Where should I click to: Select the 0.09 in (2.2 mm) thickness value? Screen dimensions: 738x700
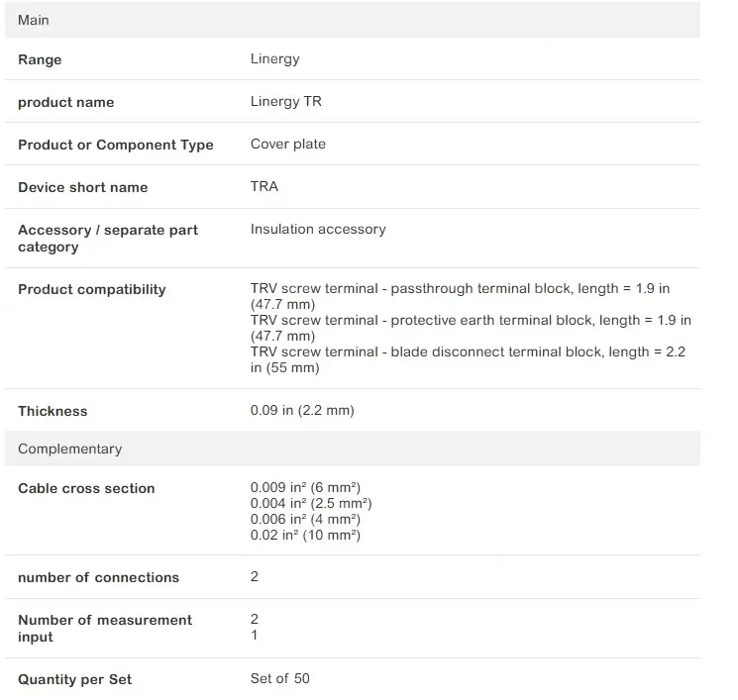click(x=302, y=411)
